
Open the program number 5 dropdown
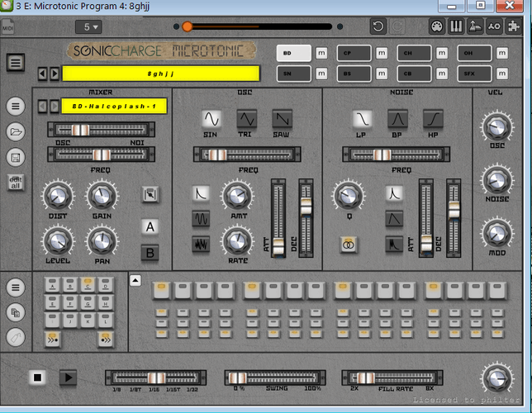(88, 26)
